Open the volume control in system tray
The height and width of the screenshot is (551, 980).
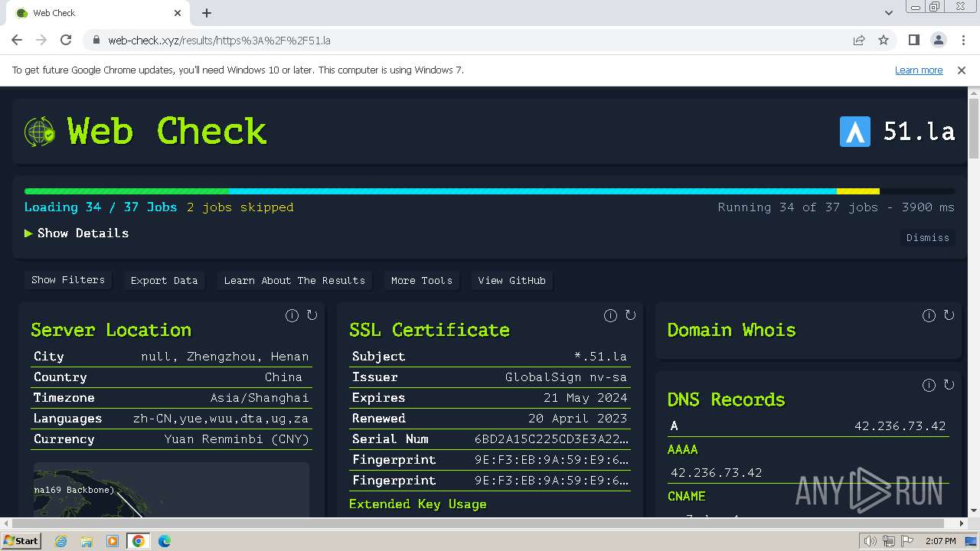click(870, 541)
